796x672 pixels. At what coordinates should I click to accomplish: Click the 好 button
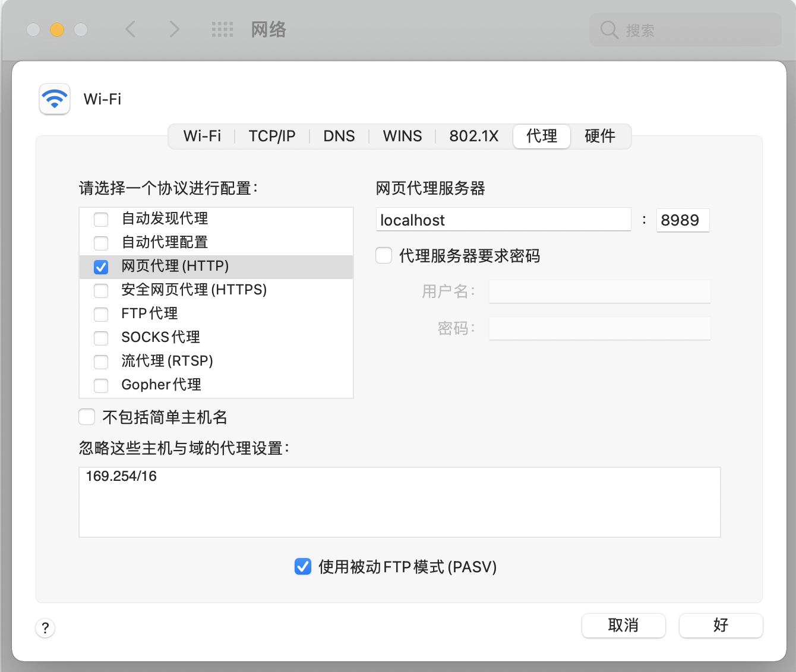(721, 625)
